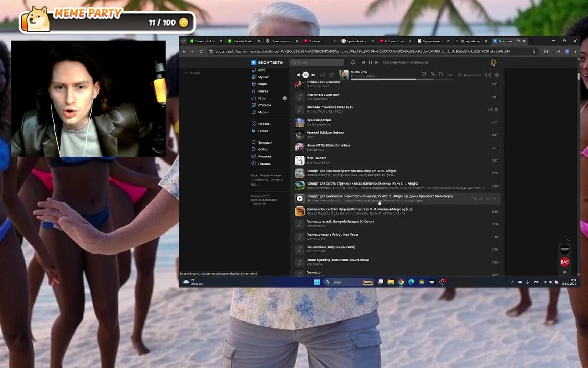Expand the Ещё footer dropdown
This screenshot has height=368, width=588.
coord(255,185)
